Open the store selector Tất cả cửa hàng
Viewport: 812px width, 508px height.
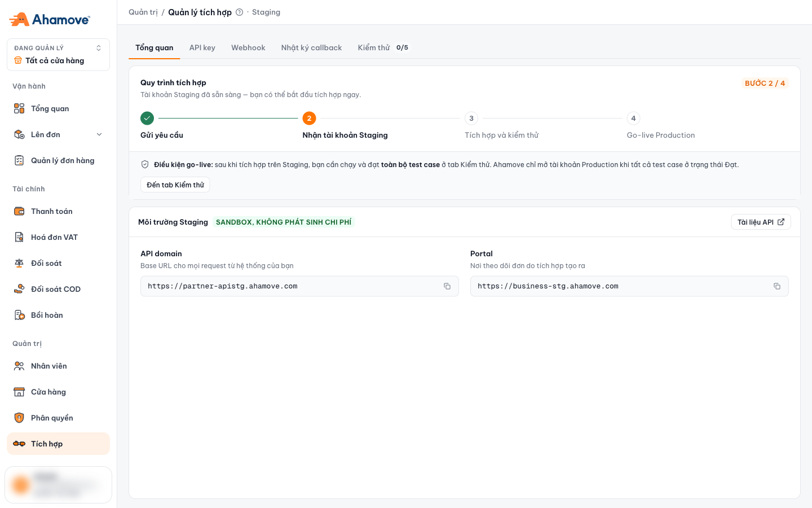pos(58,55)
